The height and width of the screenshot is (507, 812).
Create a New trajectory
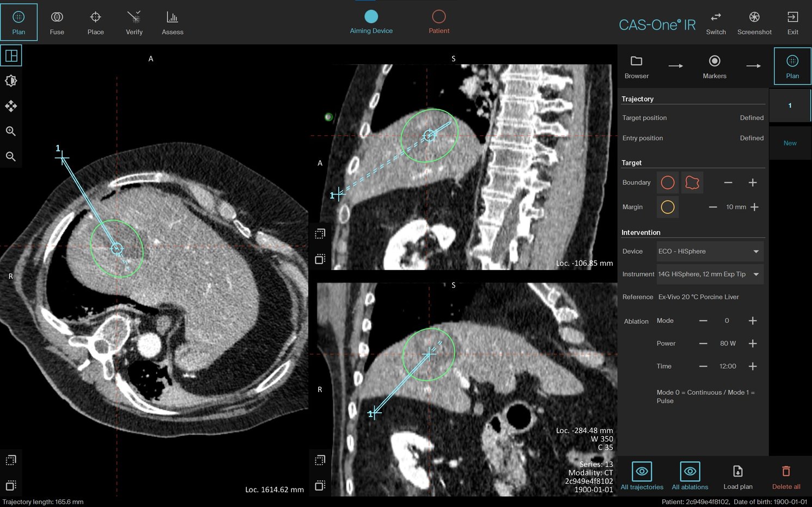790,143
